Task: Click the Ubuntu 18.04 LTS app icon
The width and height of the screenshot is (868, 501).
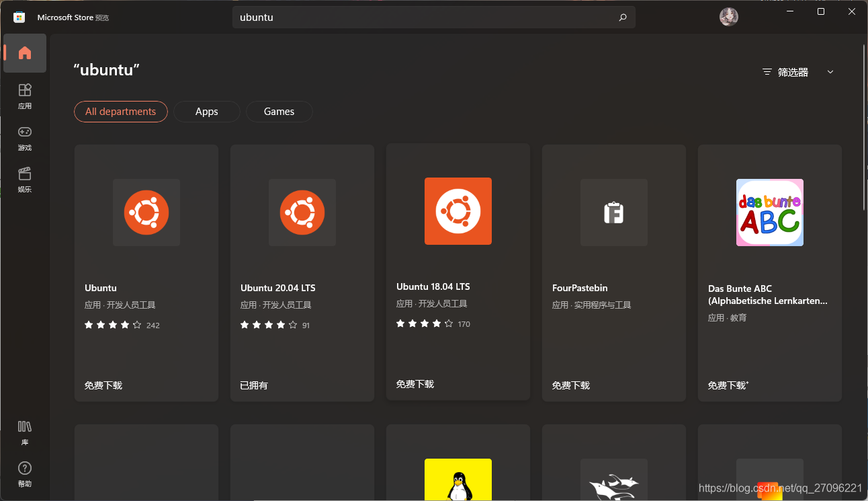Action: click(458, 211)
